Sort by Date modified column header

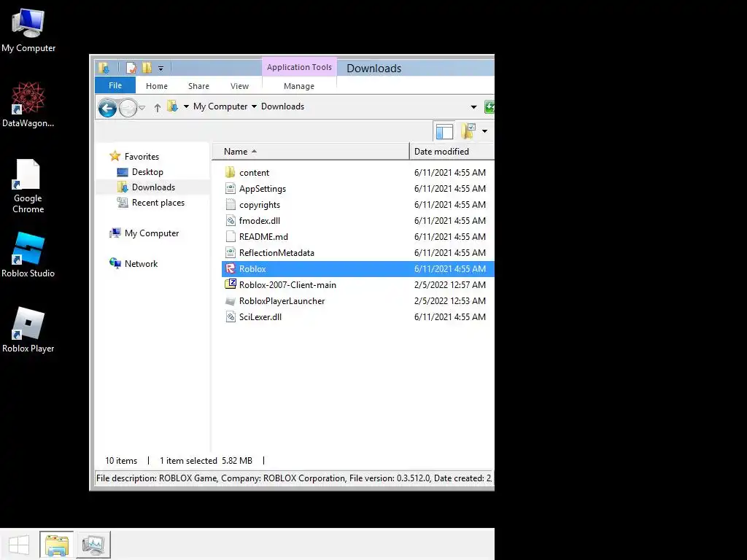click(x=452, y=152)
